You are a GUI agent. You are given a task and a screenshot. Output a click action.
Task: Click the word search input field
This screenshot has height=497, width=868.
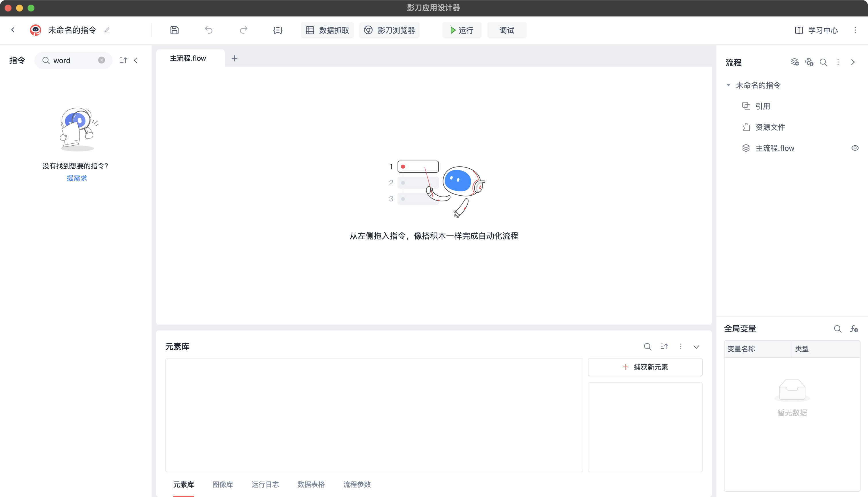73,60
